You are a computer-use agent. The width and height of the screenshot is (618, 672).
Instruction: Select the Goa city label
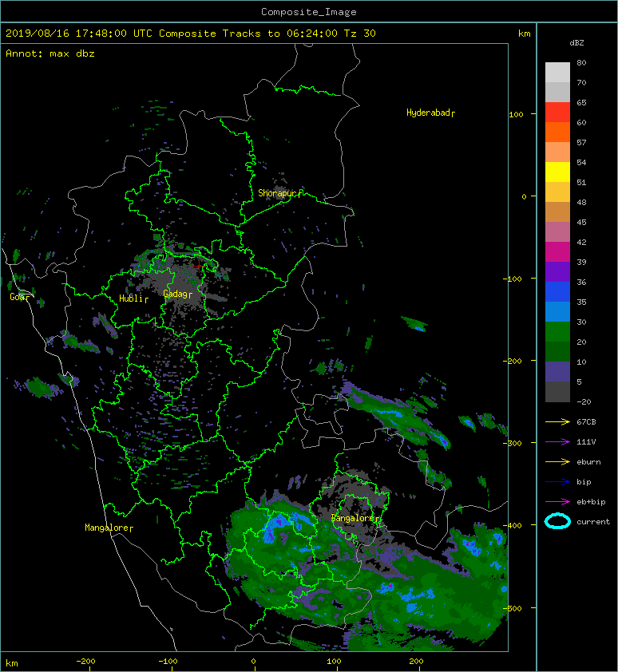pos(20,297)
